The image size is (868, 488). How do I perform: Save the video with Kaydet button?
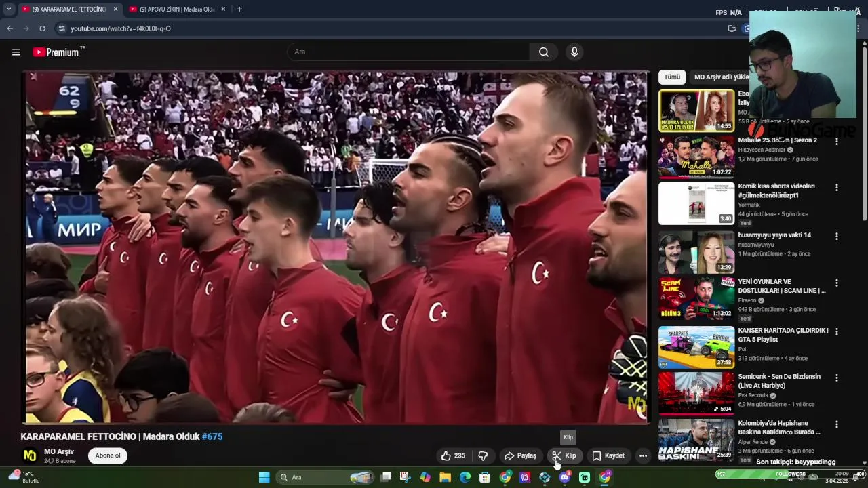coord(608,455)
